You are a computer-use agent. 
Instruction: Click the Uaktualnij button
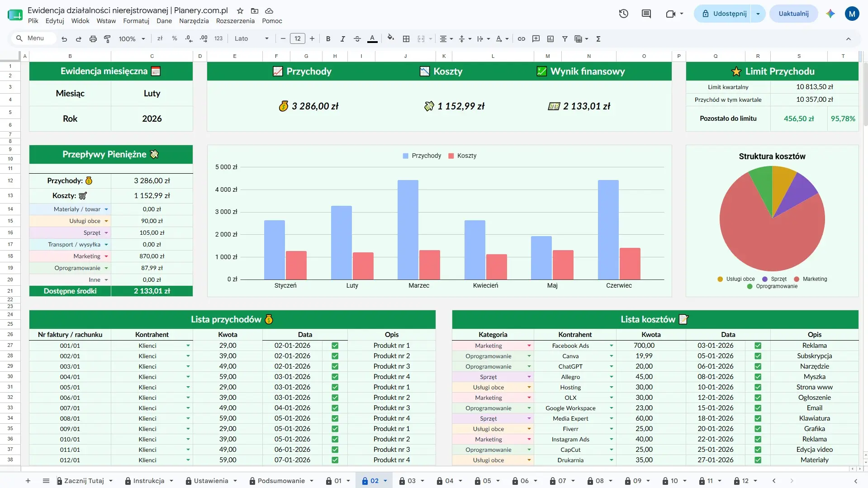(x=793, y=14)
